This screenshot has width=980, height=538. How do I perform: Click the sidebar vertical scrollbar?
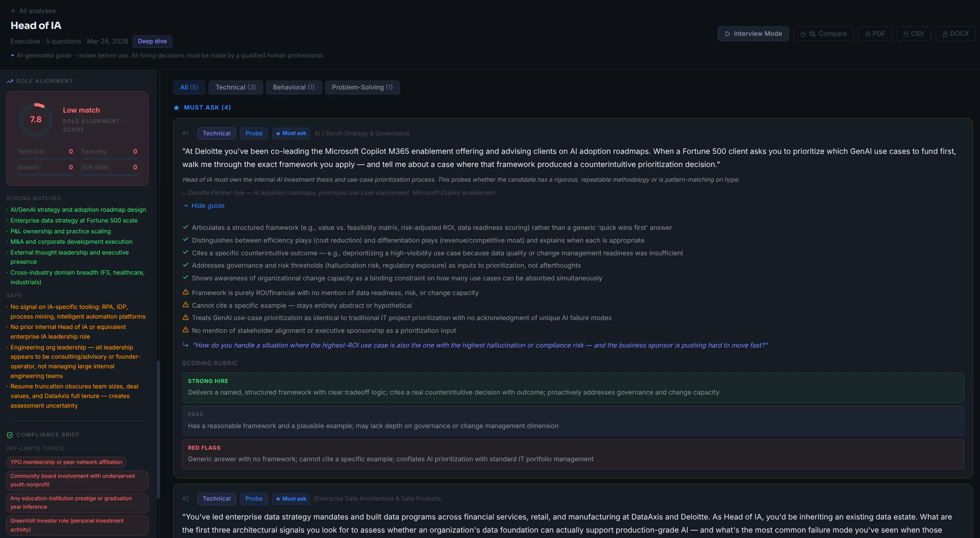click(x=158, y=430)
